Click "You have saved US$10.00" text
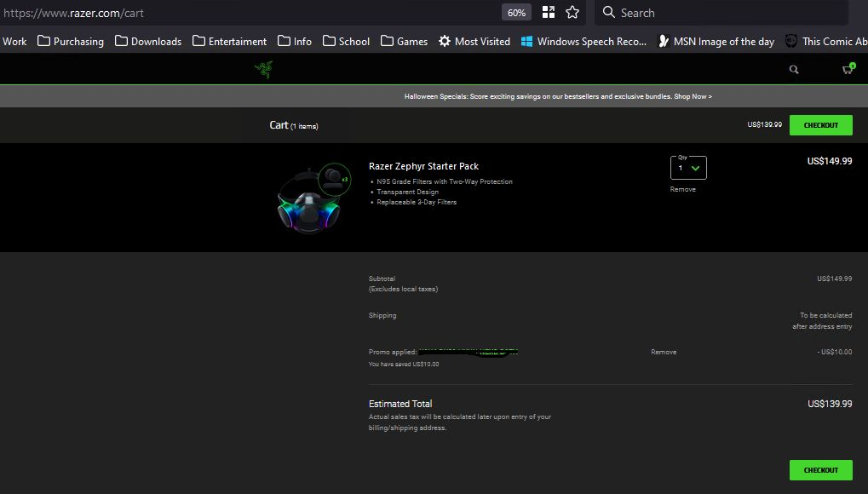Viewport: 868px width, 494px height. tap(404, 364)
